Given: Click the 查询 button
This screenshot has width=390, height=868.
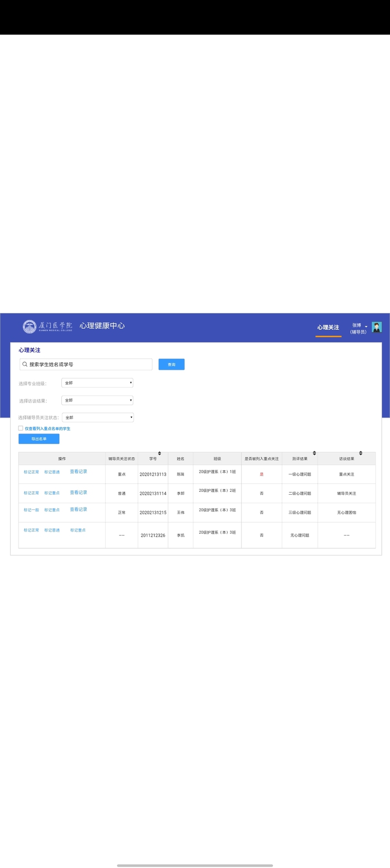Looking at the screenshot, I should pos(171,364).
